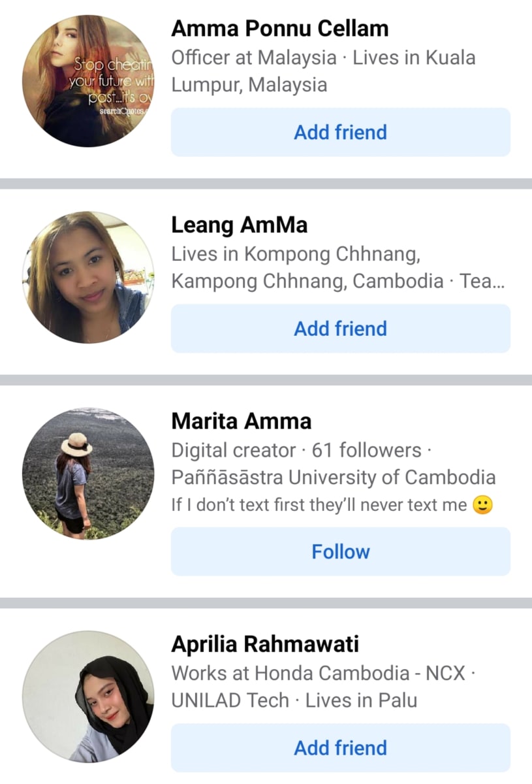This screenshot has height=784, width=532.
Task: Open Aprilia Rahmawati's profile picture
Action: tap(88, 696)
